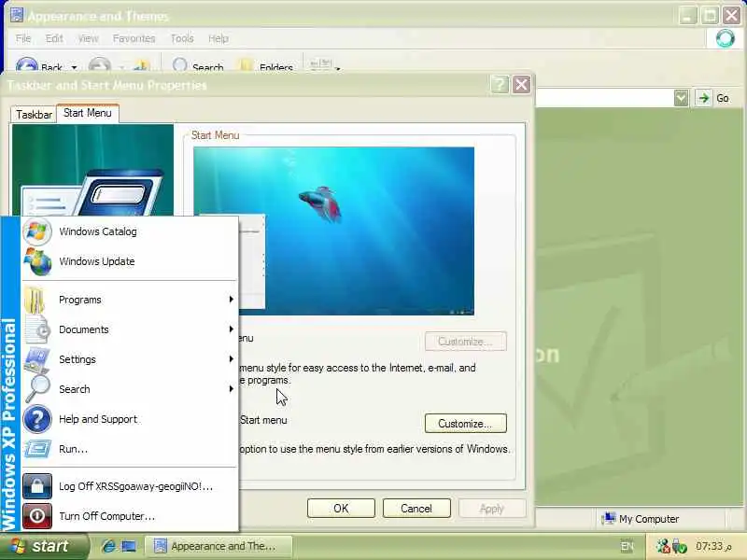747x560 pixels.
Task: Open the Favorites menu
Action: click(134, 38)
